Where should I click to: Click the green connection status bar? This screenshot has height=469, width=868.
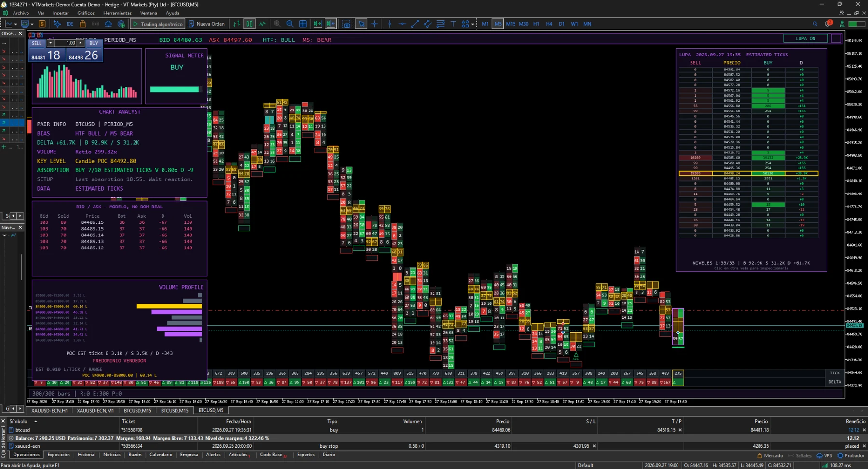pos(856,24)
